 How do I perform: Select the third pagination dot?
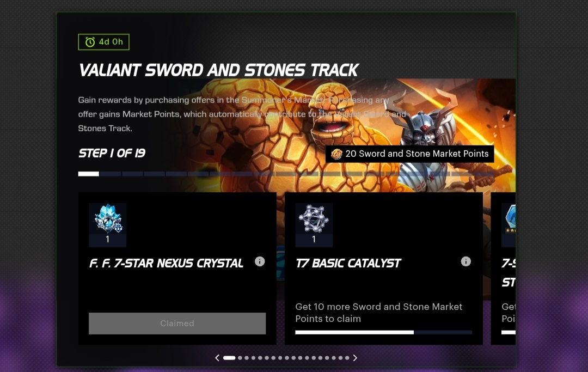click(x=247, y=358)
